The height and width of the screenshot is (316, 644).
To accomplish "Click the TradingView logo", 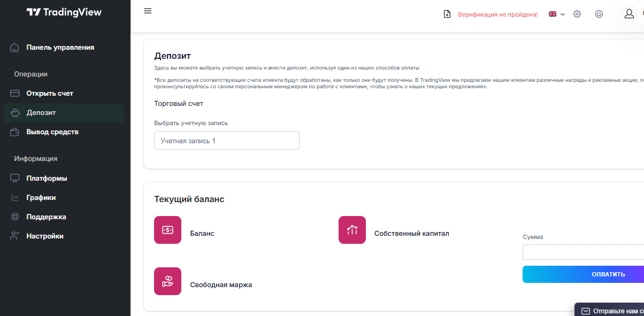I will tap(64, 12).
